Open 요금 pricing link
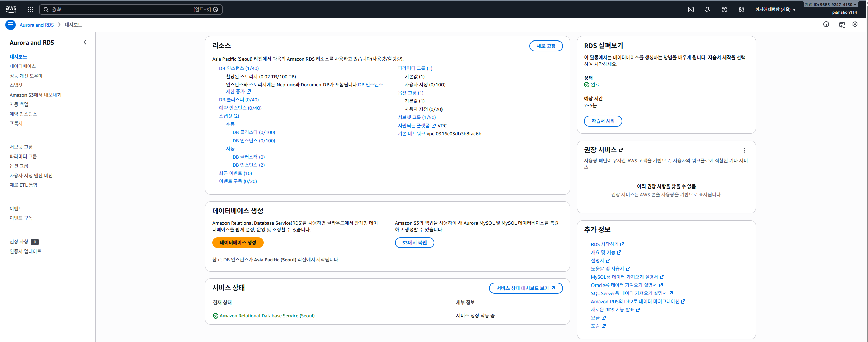Image resolution: width=868 pixels, height=342 pixels. point(598,318)
